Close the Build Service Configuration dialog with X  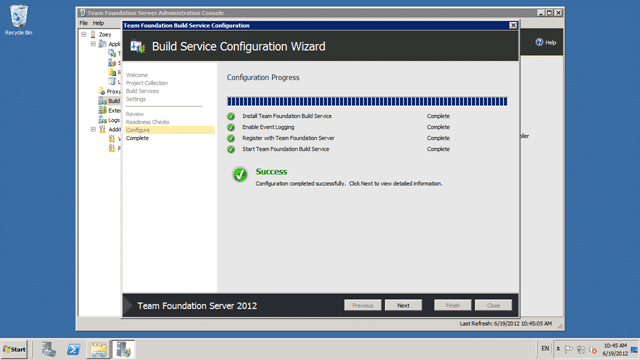(x=513, y=25)
